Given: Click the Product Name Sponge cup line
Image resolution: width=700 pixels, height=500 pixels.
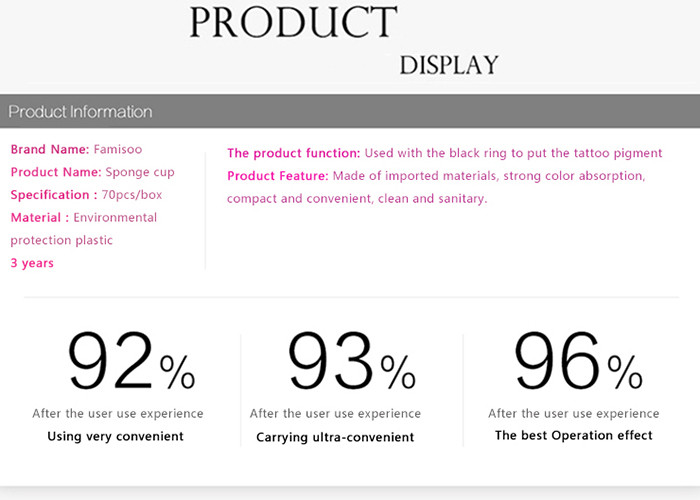Looking at the screenshot, I should point(92,172).
